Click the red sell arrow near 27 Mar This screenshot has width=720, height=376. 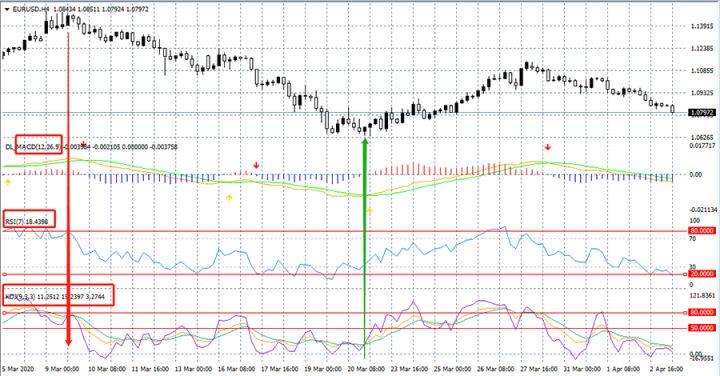548,147
